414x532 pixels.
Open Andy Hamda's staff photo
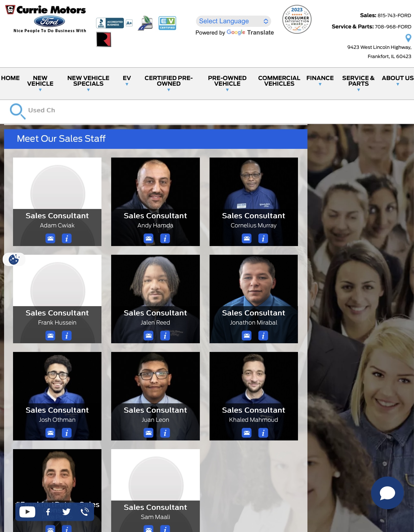155,184
